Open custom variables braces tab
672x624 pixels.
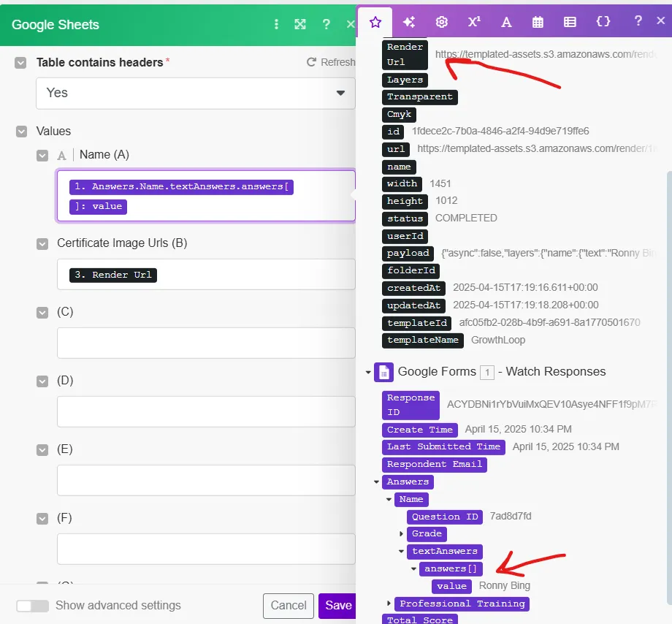[x=603, y=21]
